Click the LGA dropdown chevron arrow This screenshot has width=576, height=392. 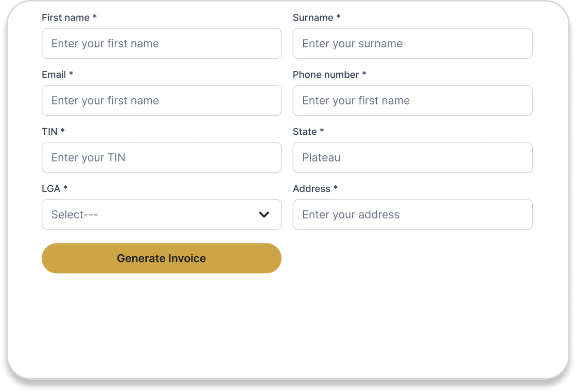click(x=264, y=215)
